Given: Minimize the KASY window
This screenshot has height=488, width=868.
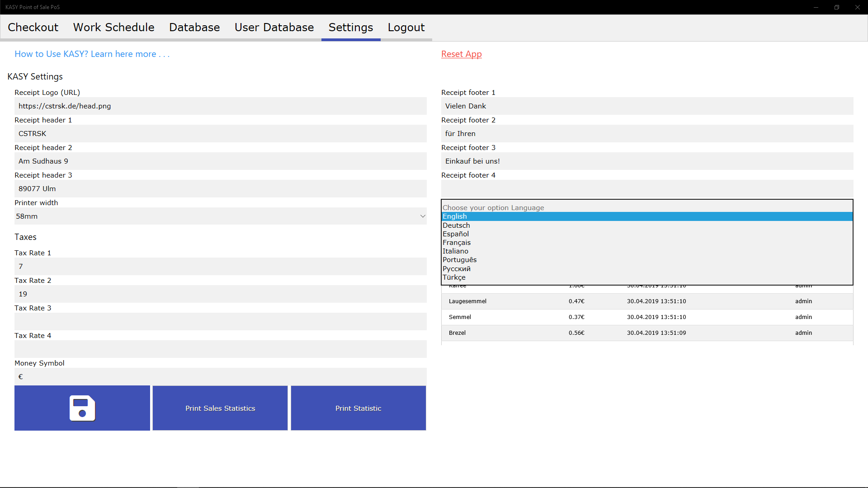Looking at the screenshot, I should click(816, 7).
